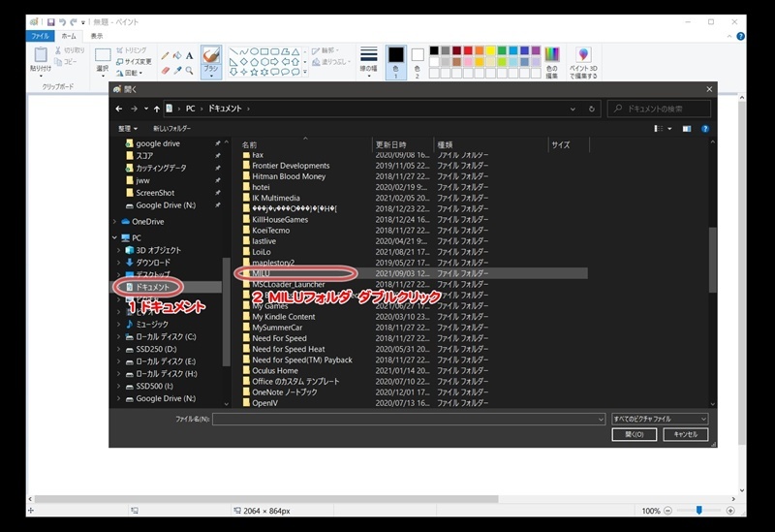Viewport: 775px width, 532px height.
Task: Refresh the ドキュメント folder listing
Action: [591, 109]
